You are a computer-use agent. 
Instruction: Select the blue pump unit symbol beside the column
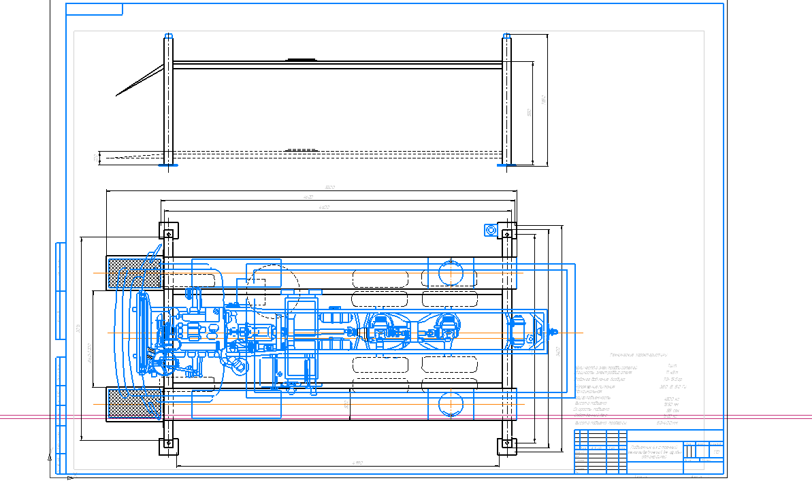(x=490, y=231)
